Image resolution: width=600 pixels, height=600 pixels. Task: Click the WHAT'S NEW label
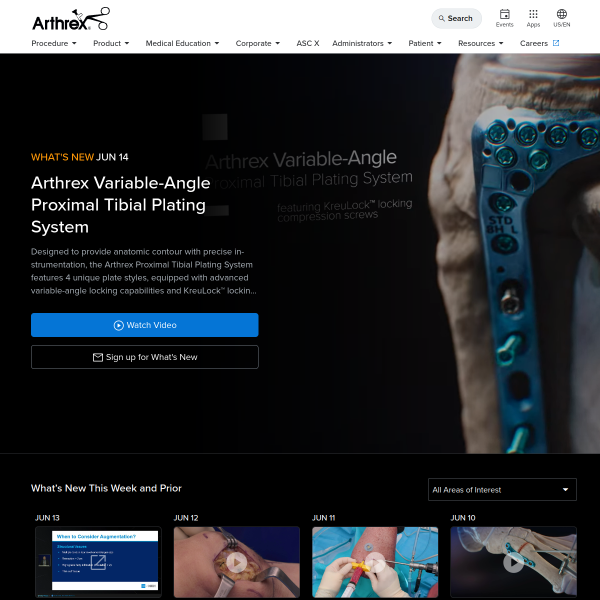(62, 157)
